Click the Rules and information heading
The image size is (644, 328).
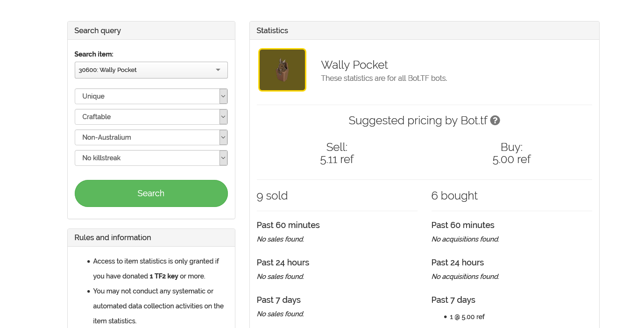[113, 238]
